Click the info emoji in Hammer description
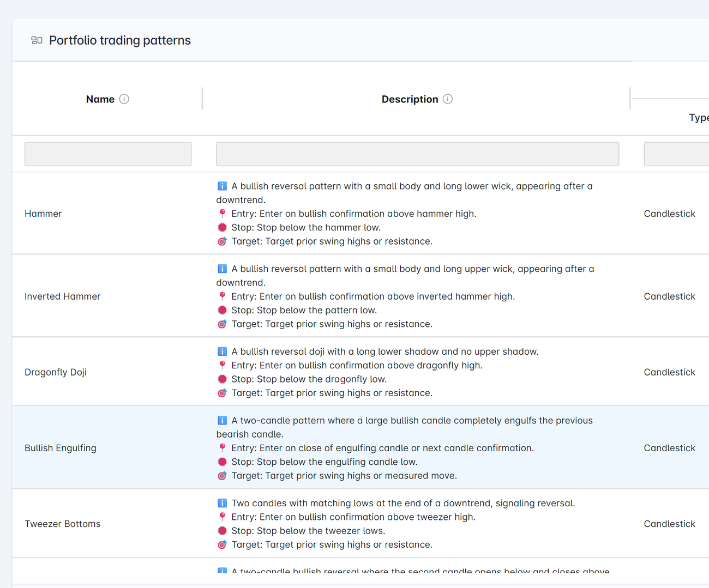The height and width of the screenshot is (588, 709). pos(222,186)
